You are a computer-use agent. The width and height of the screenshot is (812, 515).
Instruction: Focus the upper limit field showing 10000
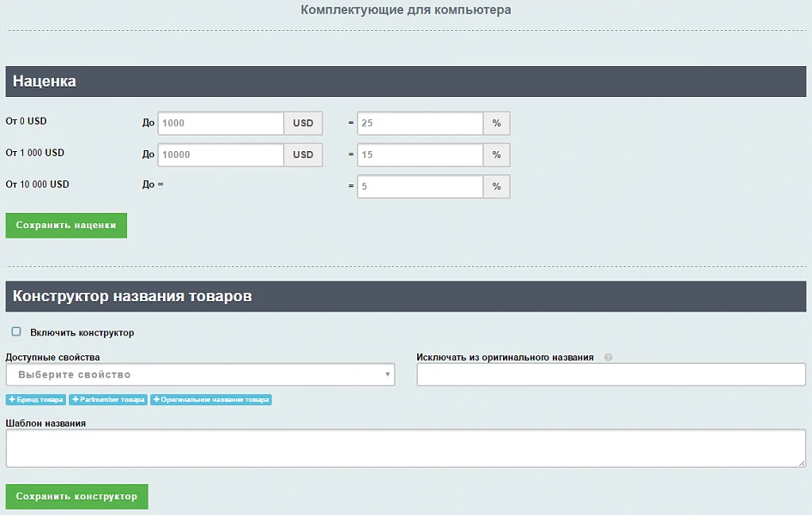click(221, 154)
